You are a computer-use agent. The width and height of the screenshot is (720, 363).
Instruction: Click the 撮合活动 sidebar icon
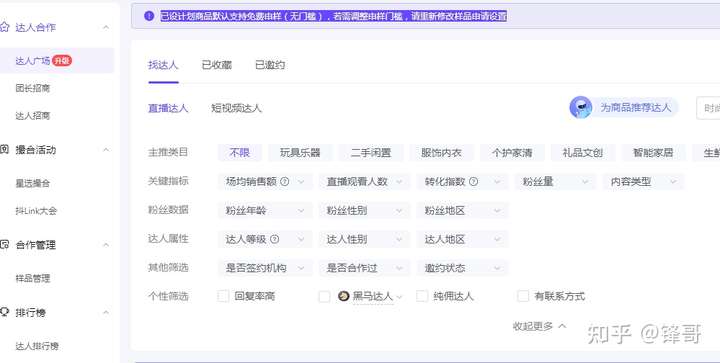pos(5,150)
